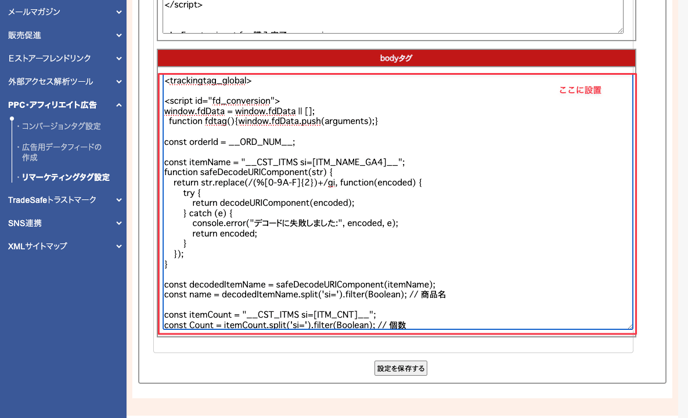The height and width of the screenshot is (418, 688).
Task: Expand the Eストアーフレンドリンク chevron
Action: click(119, 58)
